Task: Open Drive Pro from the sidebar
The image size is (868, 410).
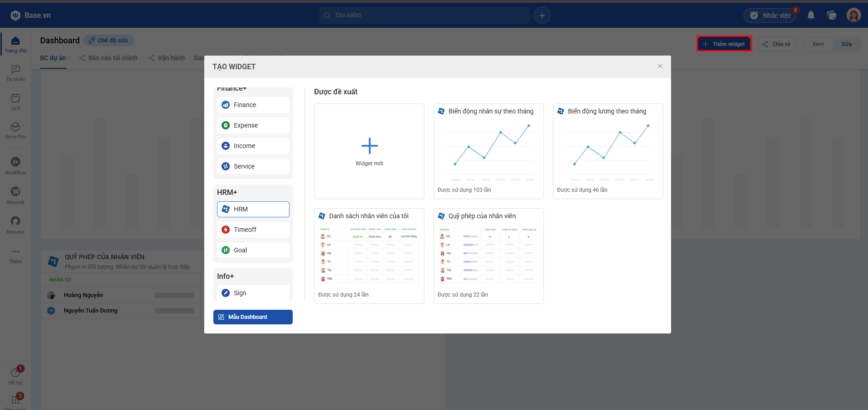Action: point(15,131)
